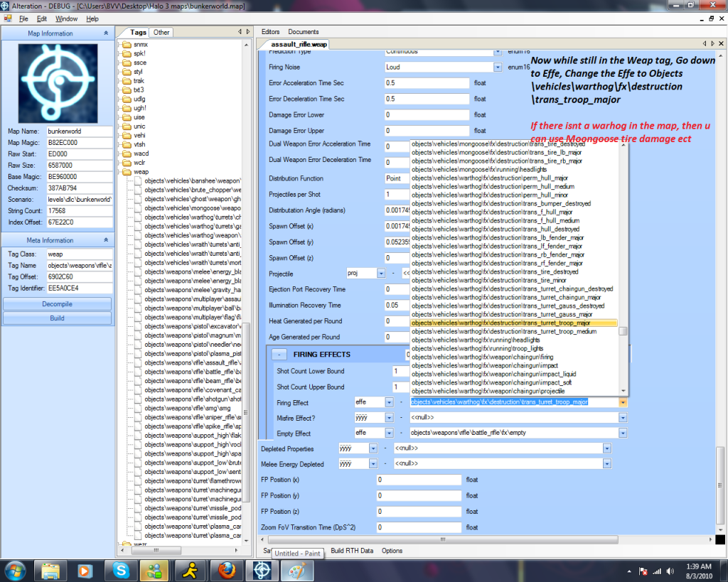Screen dimensions: 728x582
Task: Open the Windows Start menu
Action: click(15, 571)
